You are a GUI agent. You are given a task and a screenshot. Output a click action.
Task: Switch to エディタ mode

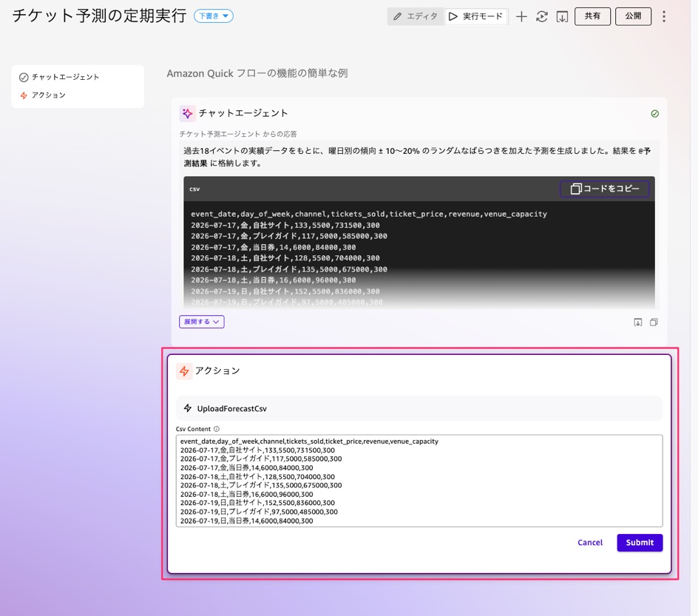[x=416, y=16]
